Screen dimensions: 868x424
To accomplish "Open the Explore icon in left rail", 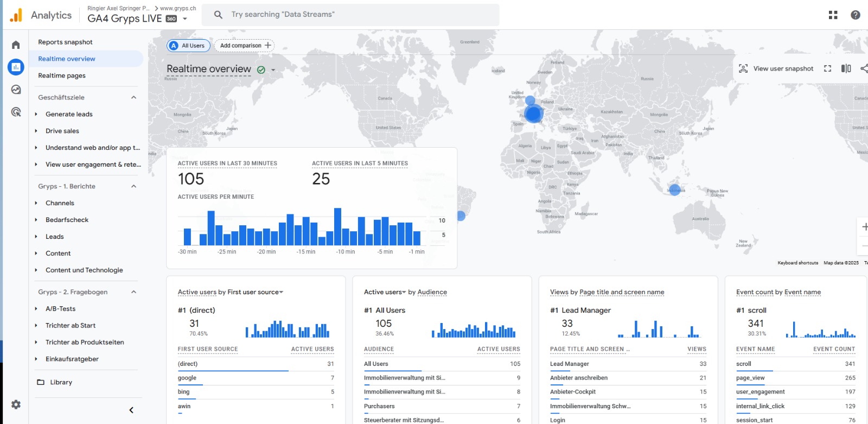I will (x=16, y=90).
